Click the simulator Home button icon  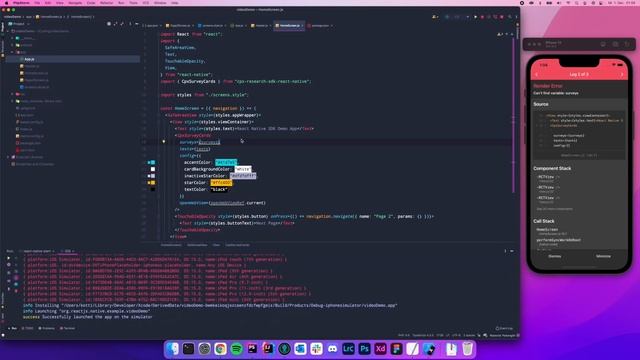click(603, 44)
